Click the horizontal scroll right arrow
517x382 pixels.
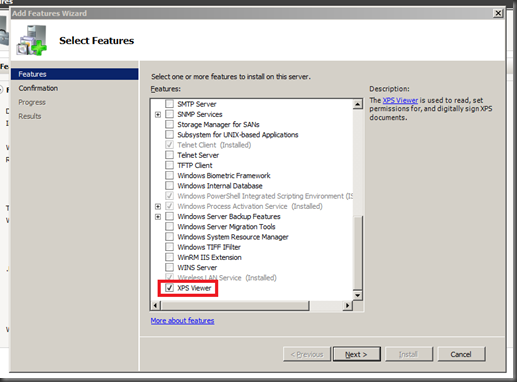click(x=347, y=305)
